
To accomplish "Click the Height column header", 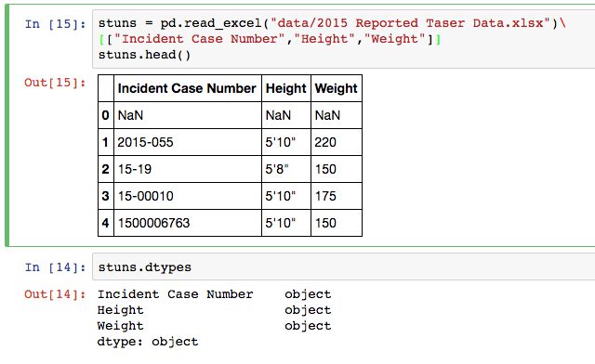I will (286, 88).
